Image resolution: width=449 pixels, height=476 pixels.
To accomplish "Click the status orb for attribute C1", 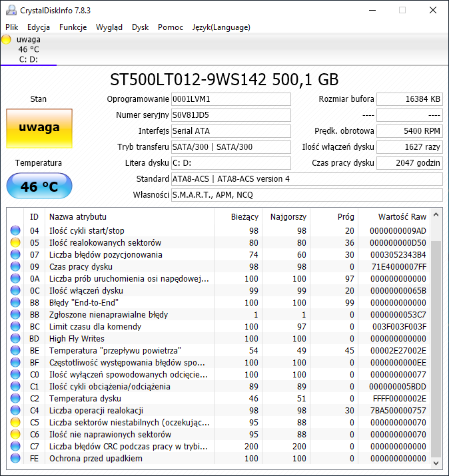I will pyautogui.click(x=15, y=386).
